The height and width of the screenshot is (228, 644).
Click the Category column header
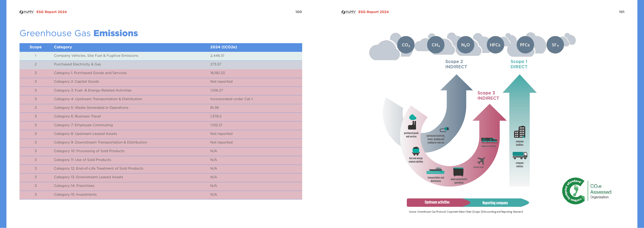tap(63, 47)
